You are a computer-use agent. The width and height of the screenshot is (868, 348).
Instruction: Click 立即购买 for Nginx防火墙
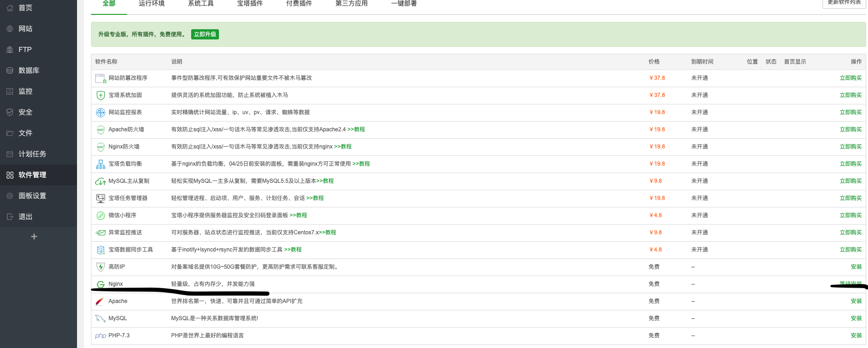point(851,147)
